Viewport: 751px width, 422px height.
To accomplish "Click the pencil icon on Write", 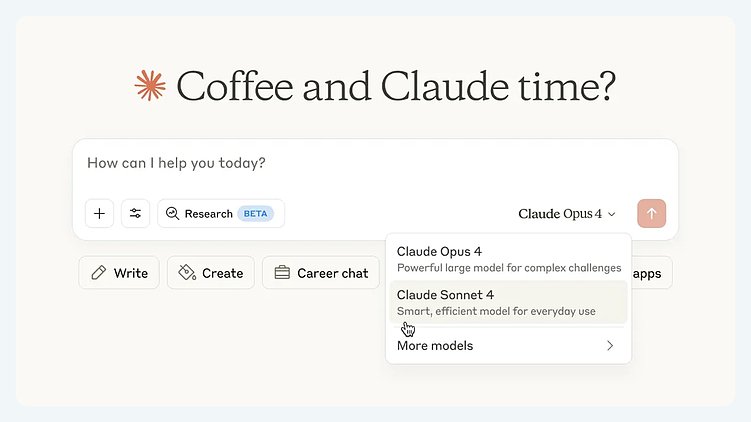I will (x=98, y=273).
